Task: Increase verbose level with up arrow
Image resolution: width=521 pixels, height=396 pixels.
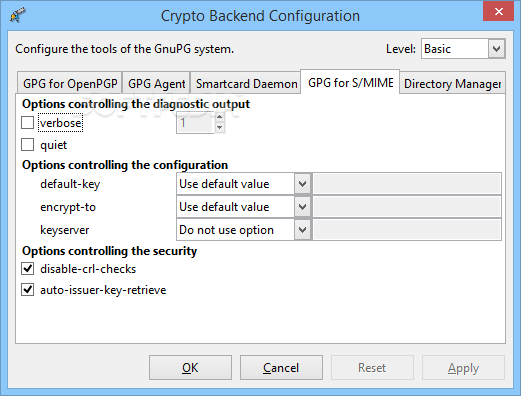Action: 219,118
